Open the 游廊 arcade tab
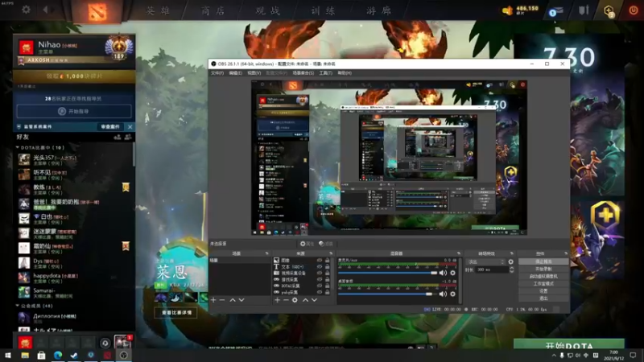 tap(378, 11)
